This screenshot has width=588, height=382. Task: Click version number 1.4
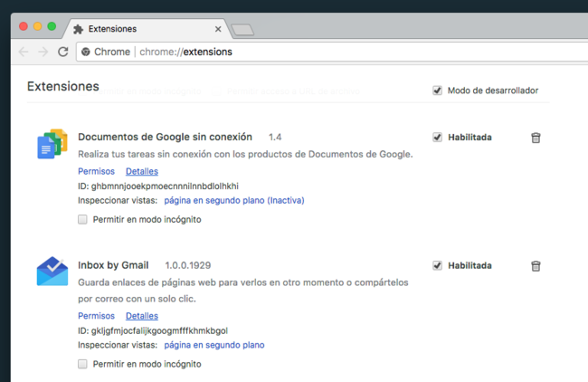(x=275, y=138)
